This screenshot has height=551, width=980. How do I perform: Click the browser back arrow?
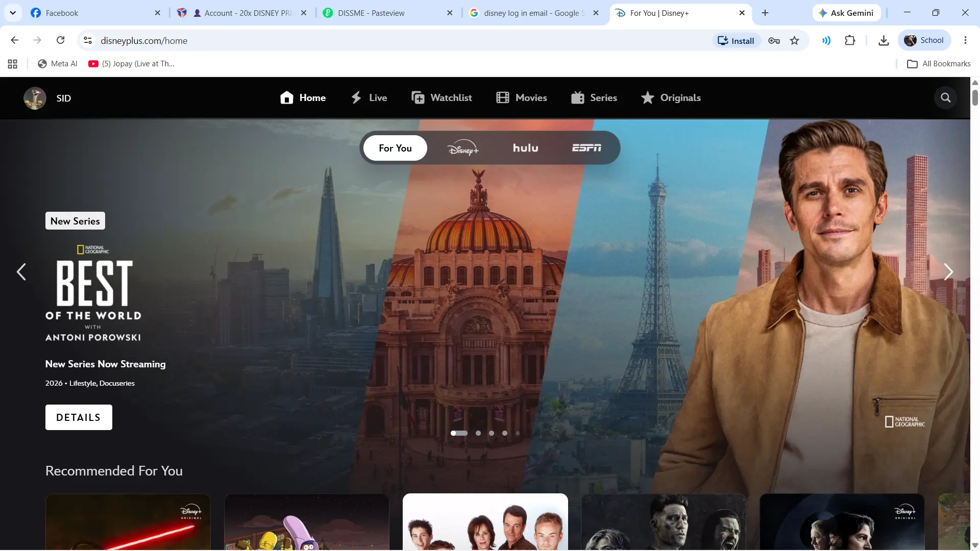click(14, 40)
